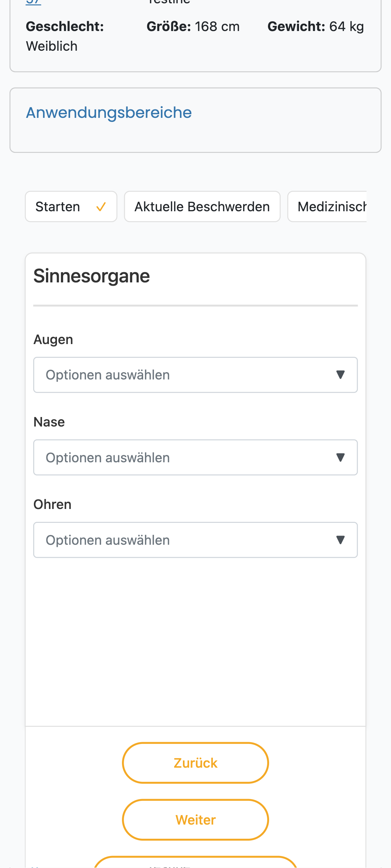Click the Ohren dropdown arrow
This screenshot has height=868, width=391.
(340, 540)
